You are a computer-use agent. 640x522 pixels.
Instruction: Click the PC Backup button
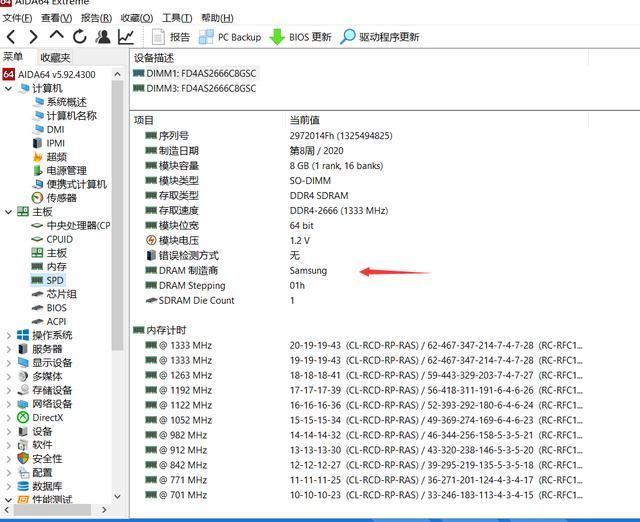(x=230, y=37)
